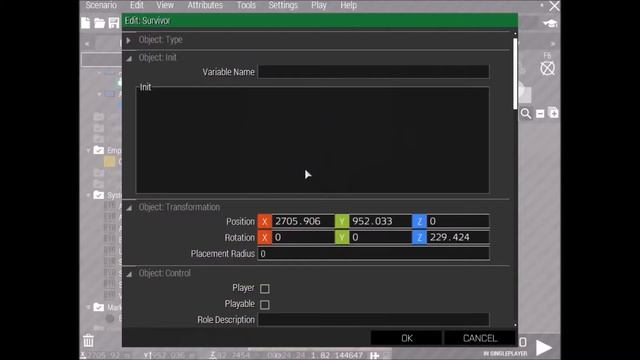The image size is (640, 360).
Task: Click the right panel collapse arrow
Action: 553,43
